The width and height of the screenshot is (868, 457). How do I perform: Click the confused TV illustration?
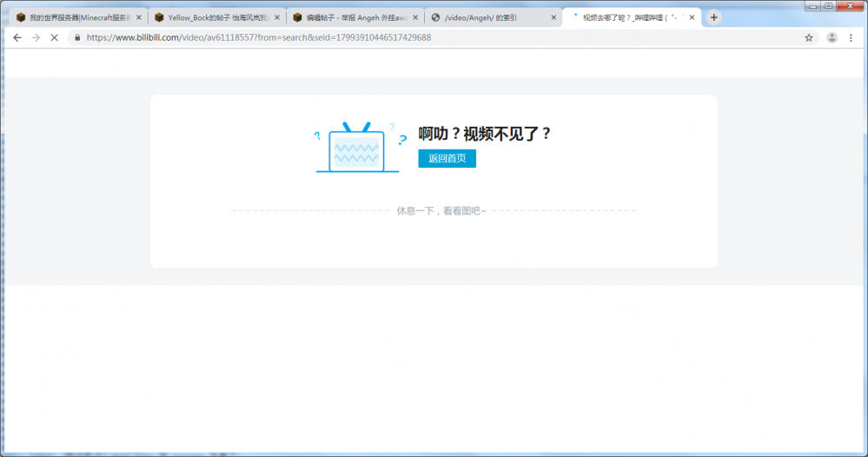(360, 147)
